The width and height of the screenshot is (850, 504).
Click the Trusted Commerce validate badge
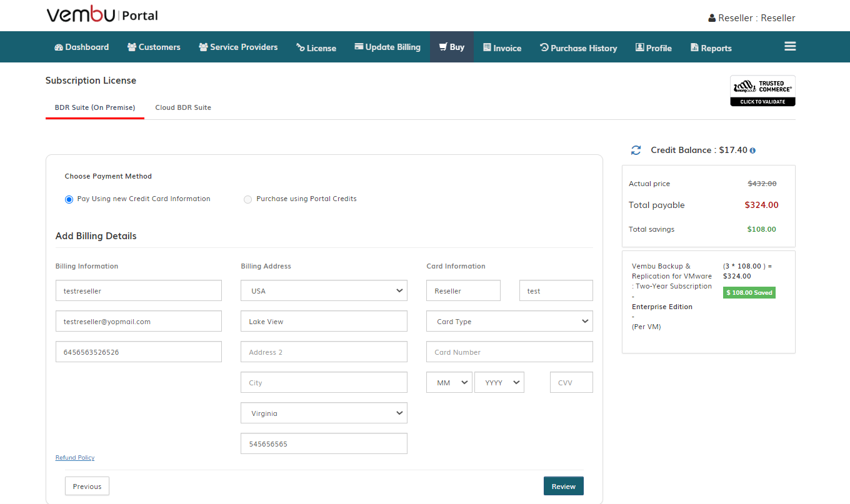coord(762,91)
